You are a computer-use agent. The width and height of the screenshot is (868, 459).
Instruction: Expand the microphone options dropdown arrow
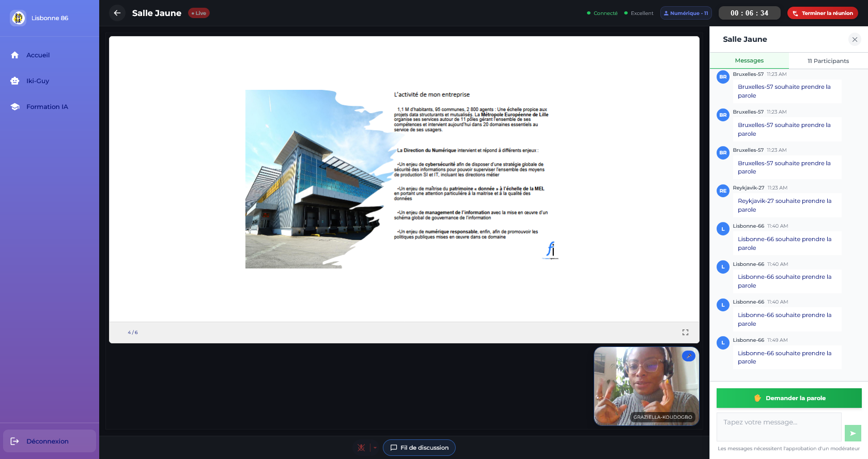pos(375,448)
